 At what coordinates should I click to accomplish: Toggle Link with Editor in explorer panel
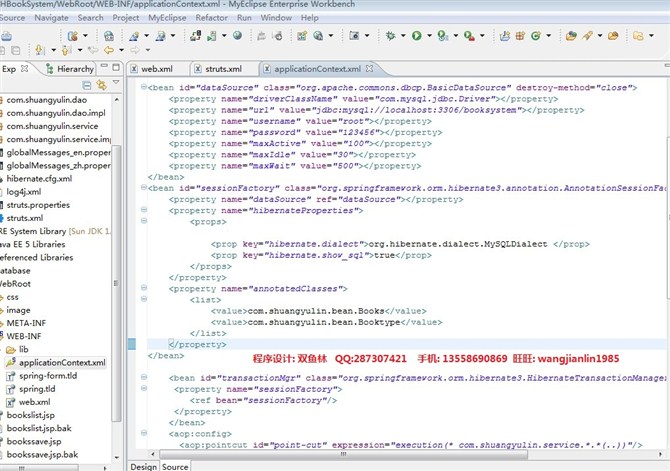point(102,85)
